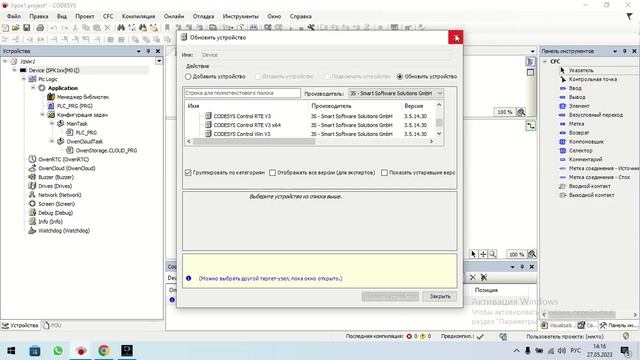
Task: Collapse the Application node
Action: click(33, 88)
